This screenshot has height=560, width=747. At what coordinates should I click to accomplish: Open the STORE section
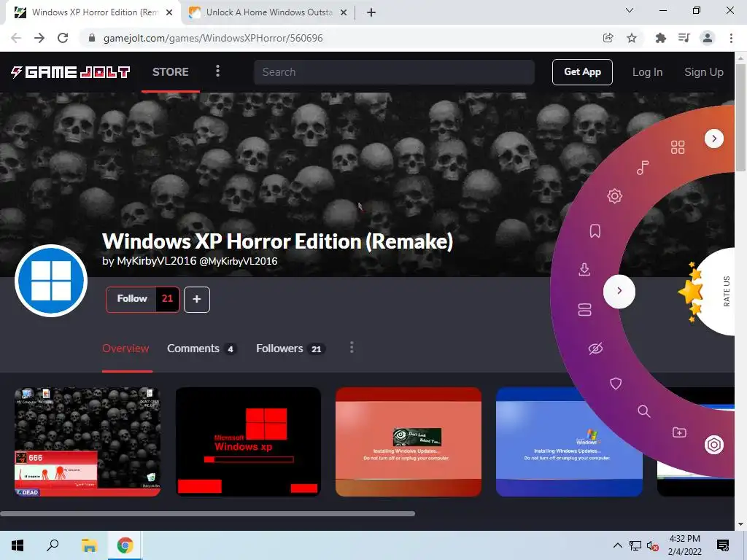click(x=171, y=72)
